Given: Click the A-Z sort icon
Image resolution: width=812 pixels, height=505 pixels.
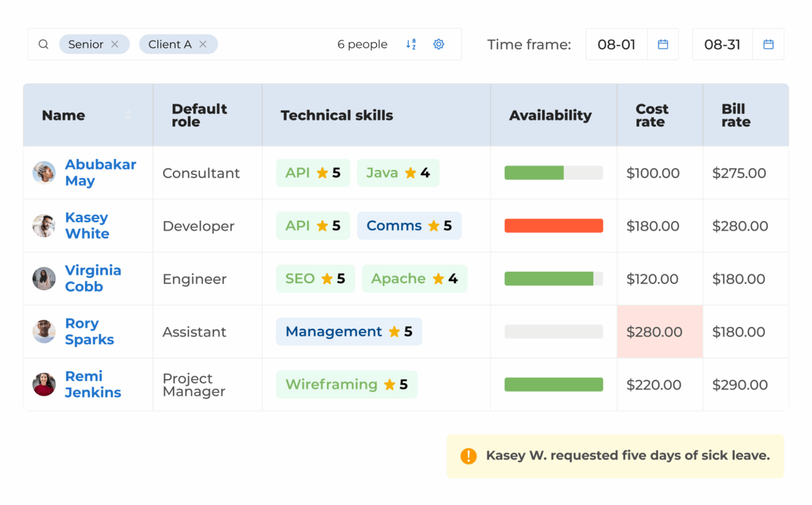Looking at the screenshot, I should pyautogui.click(x=411, y=44).
